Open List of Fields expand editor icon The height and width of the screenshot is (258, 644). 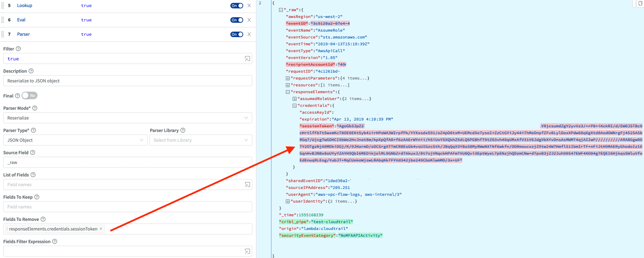247,185
